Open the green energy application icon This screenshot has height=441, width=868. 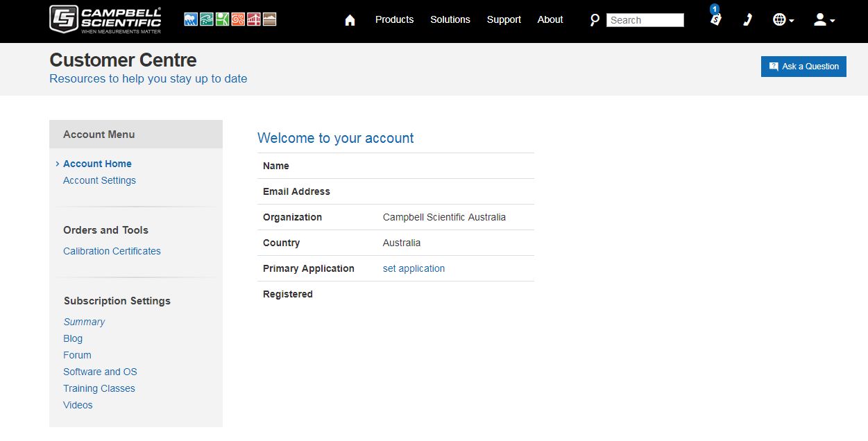click(223, 19)
